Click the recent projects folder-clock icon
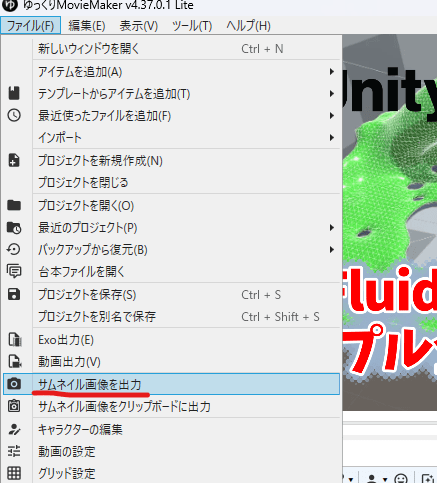 (x=14, y=227)
